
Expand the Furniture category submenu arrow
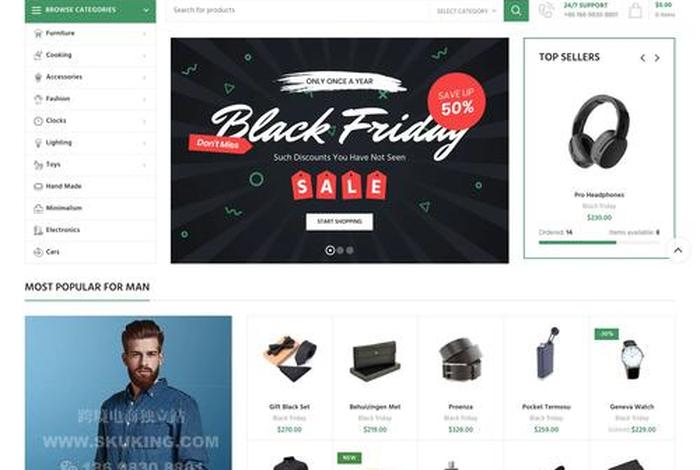point(144,34)
